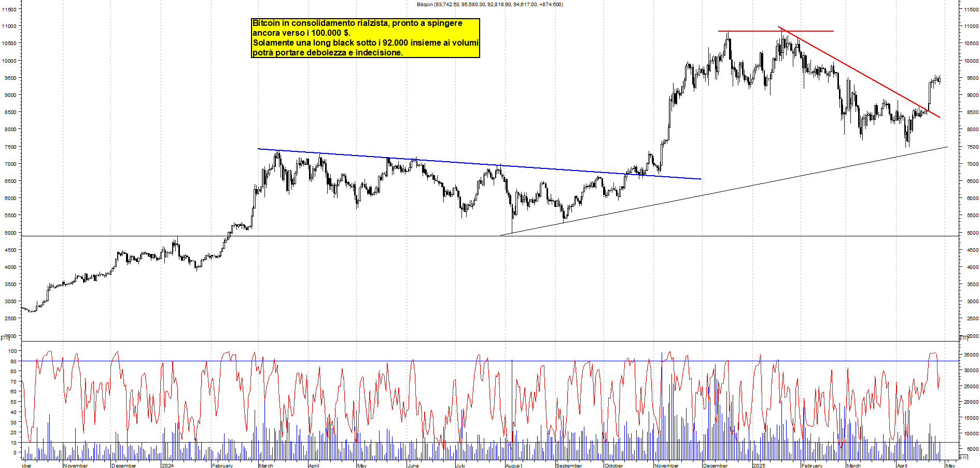980x468 pixels.
Task: Click the 'September' label on time axis
Action: click(569, 465)
